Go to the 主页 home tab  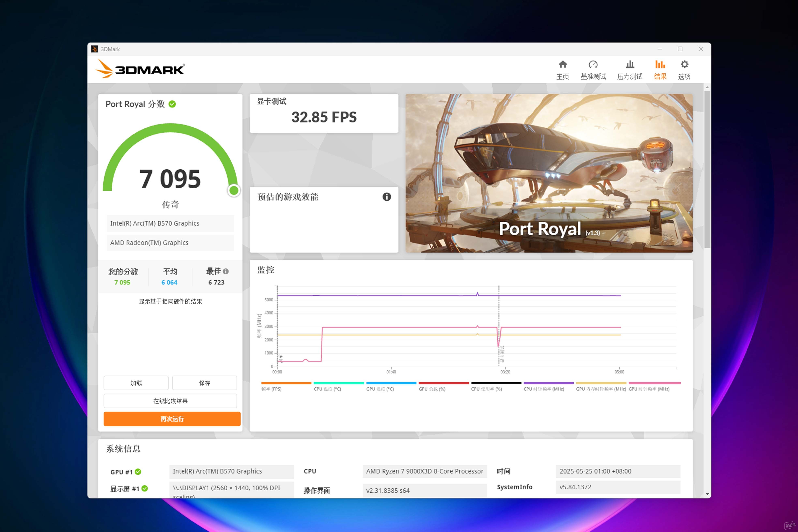pyautogui.click(x=563, y=70)
